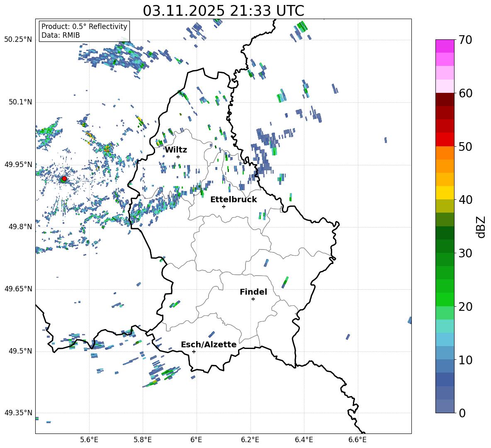Screen dimensions: 491x448
Task: Click the 50.25°N latitude label
Action: tap(18, 40)
